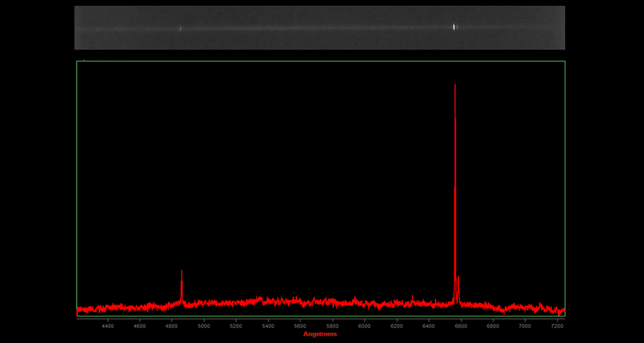
Task: Click the 6800 tick label
Action: click(493, 326)
